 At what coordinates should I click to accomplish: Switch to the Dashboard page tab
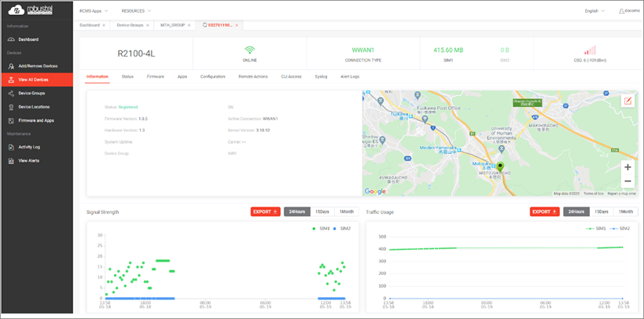tap(90, 25)
